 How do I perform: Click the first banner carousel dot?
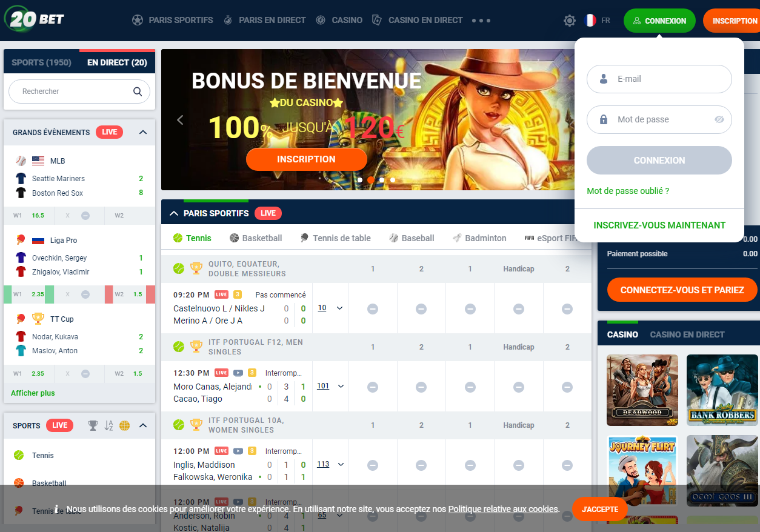click(x=360, y=180)
